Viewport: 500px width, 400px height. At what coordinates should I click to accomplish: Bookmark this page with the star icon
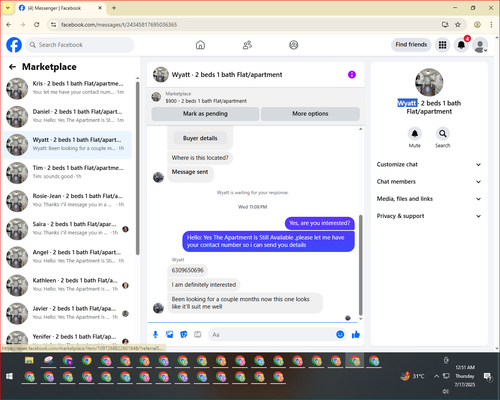pyautogui.click(x=458, y=24)
